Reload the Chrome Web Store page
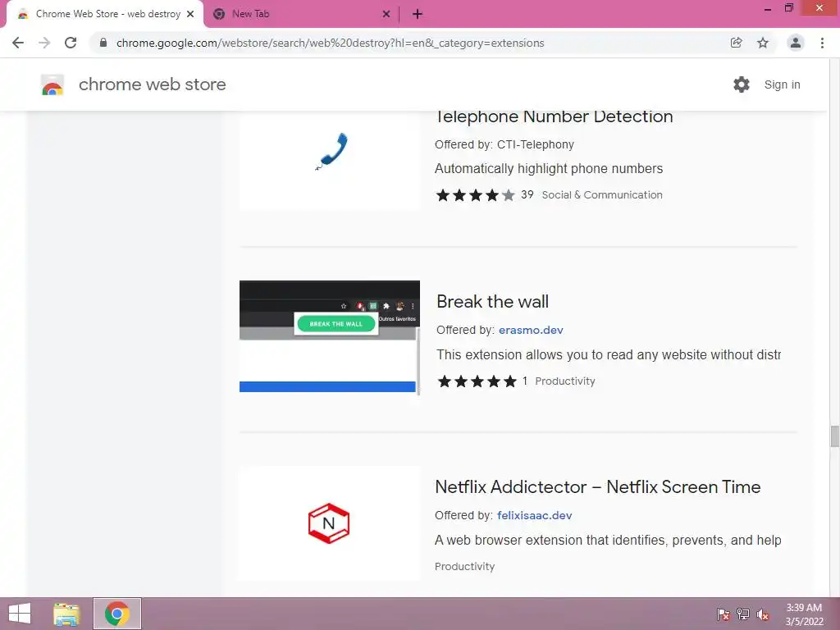This screenshot has width=840, height=630. click(71, 43)
